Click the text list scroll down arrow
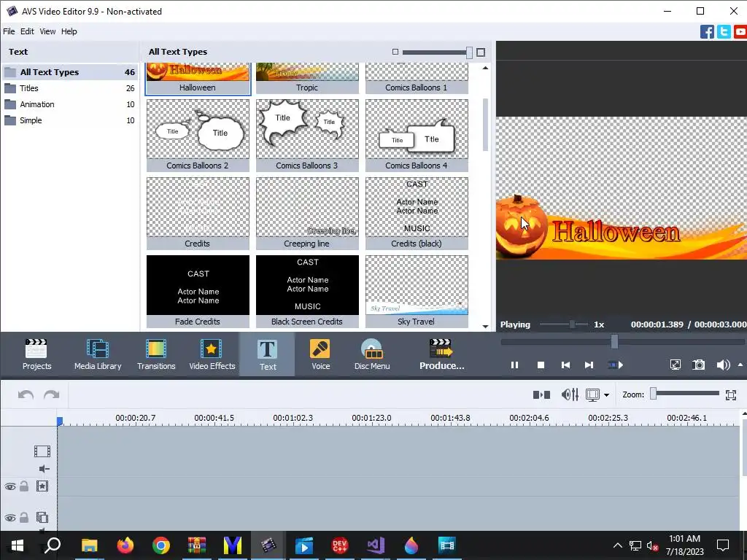747x560 pixels. (485, 326)
